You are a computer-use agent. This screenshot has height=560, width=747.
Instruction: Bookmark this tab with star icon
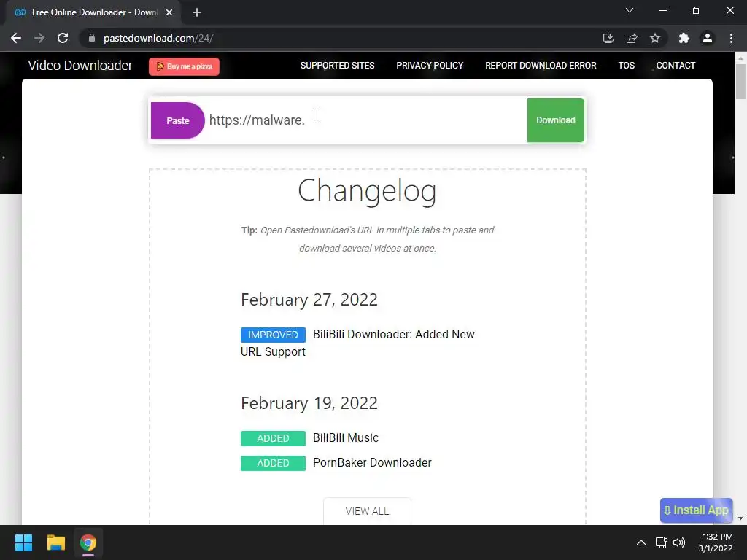coord(655,38)
